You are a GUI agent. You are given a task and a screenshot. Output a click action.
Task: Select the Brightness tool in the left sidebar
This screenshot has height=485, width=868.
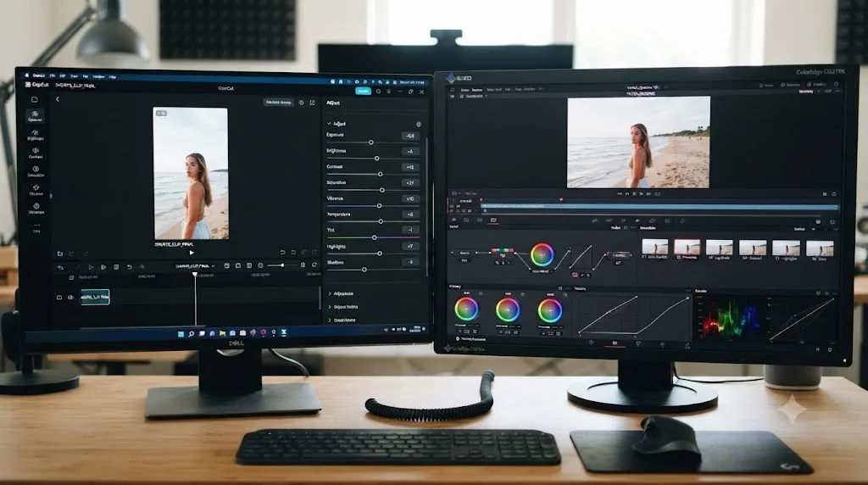click(36, 135)
